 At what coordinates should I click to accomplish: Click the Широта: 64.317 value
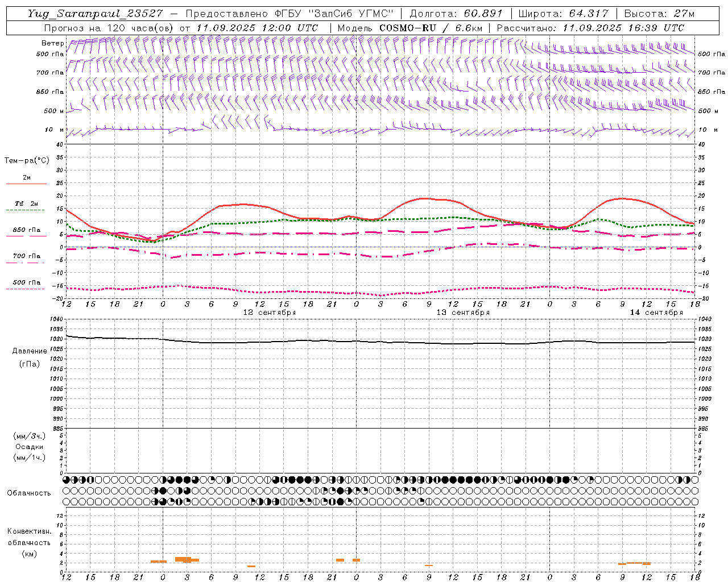coord(563,14)
